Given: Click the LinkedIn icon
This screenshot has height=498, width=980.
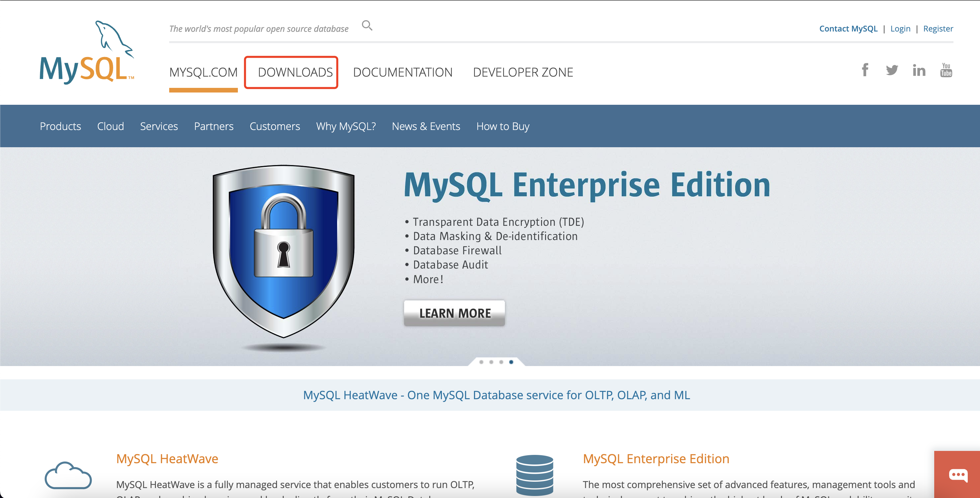Looking at the screenshot, I should [x=919, y=70].
